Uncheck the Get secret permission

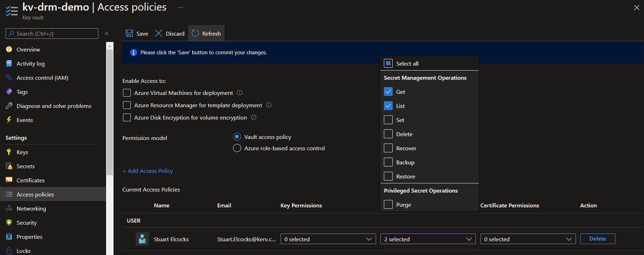[x=388, y=92]
